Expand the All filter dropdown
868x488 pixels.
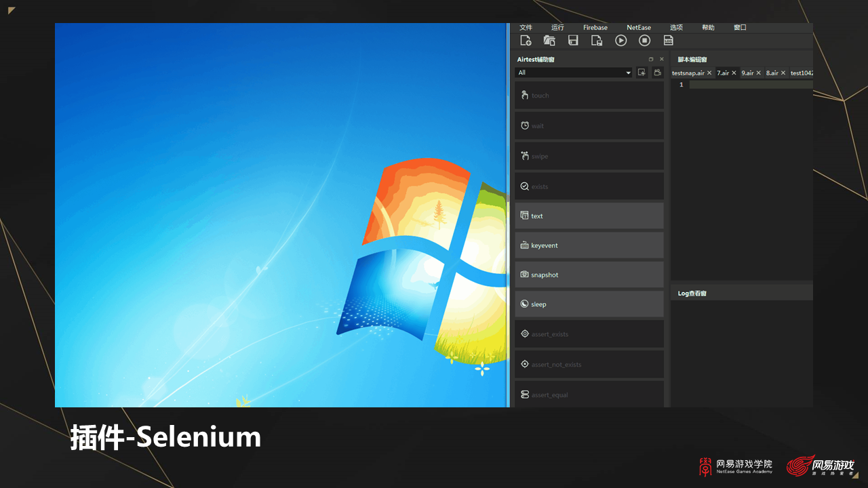coord(629,73)
